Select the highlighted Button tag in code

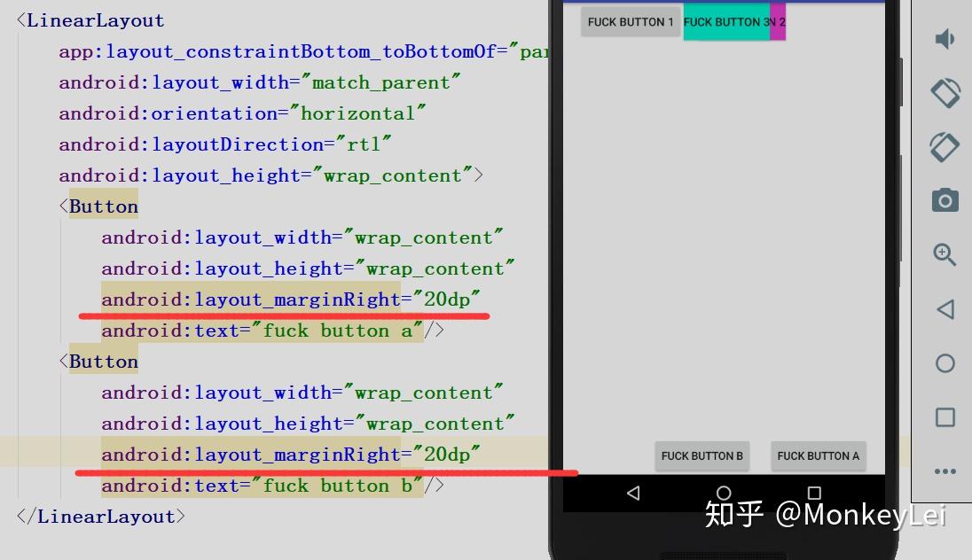click(103, 206)
